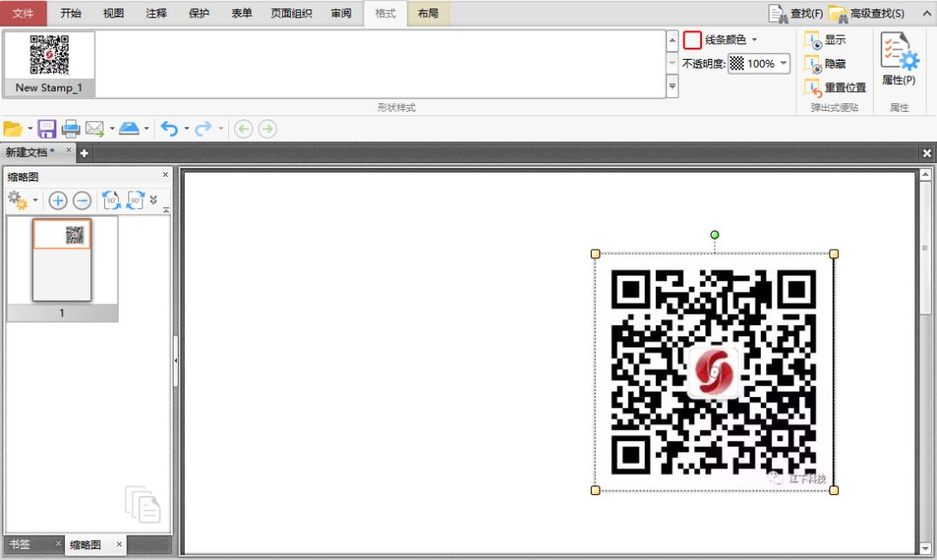This screenshot has height=560, width=937.
Task: Click the redo arrow icon
Action: 204,129
